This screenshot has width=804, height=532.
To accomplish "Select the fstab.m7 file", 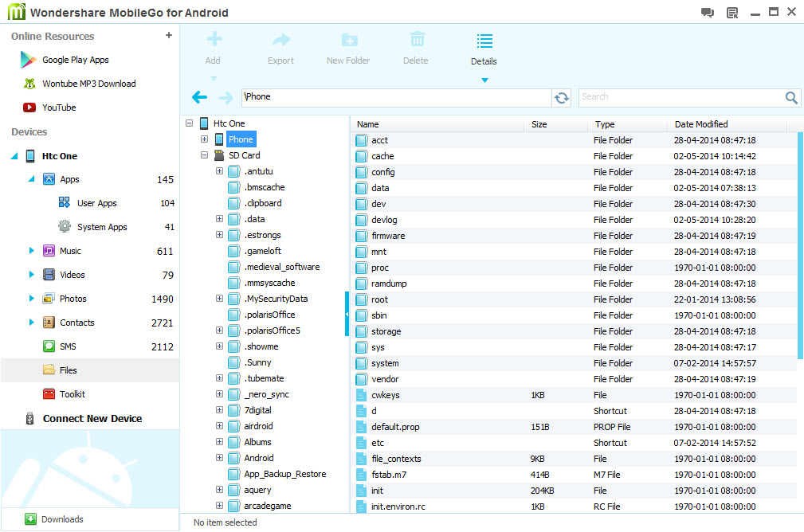I will click(575, 475).
